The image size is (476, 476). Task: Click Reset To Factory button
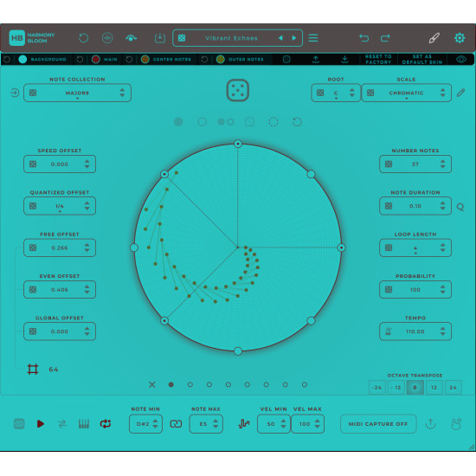coord(378,59)
